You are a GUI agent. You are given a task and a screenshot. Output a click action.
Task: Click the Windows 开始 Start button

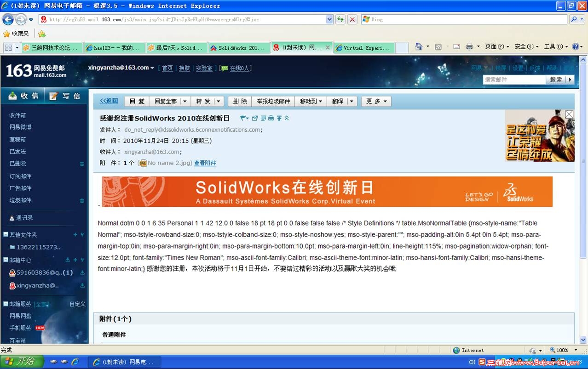pyautogui.click(x=22, y=362)
